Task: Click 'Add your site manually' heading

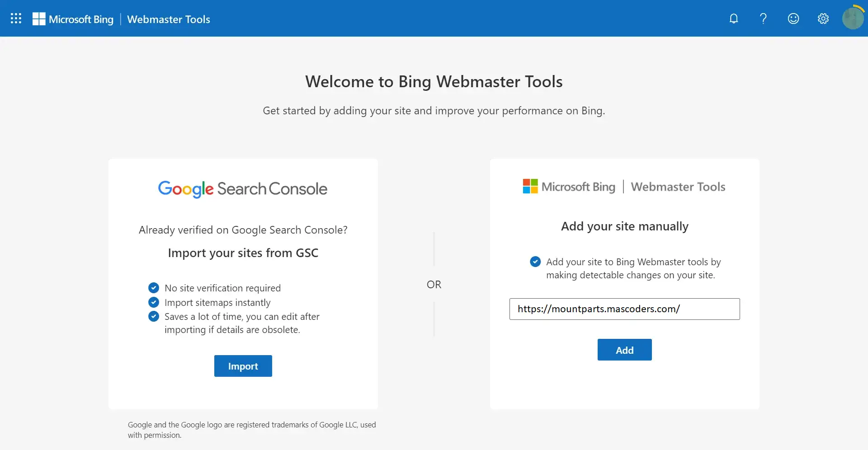Action: pyautogui.click(x=625, y=226)
